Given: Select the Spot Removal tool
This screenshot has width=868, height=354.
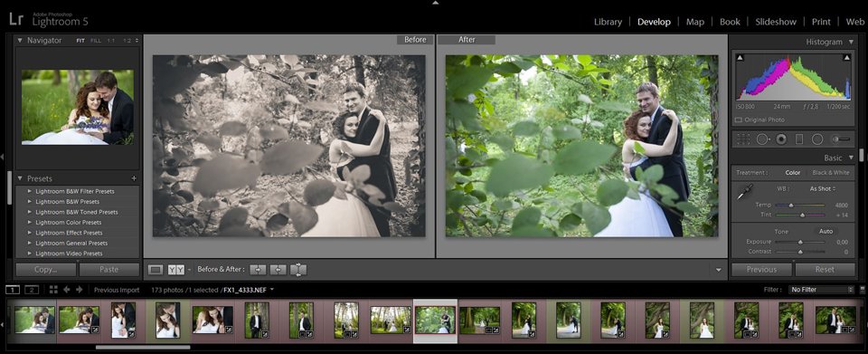Looking at the screenshot, I should click(x=762, y=139).
